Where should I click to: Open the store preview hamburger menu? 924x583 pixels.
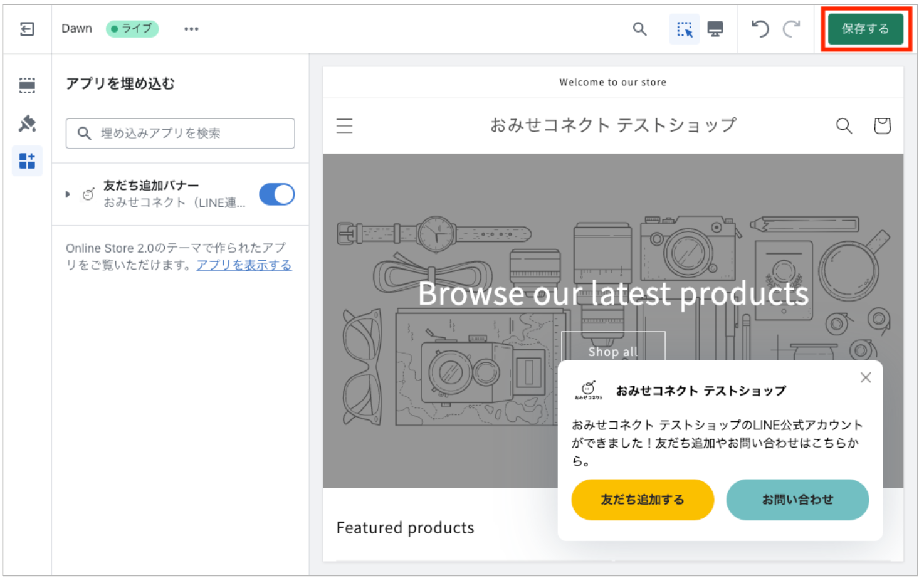pos(345,126)
